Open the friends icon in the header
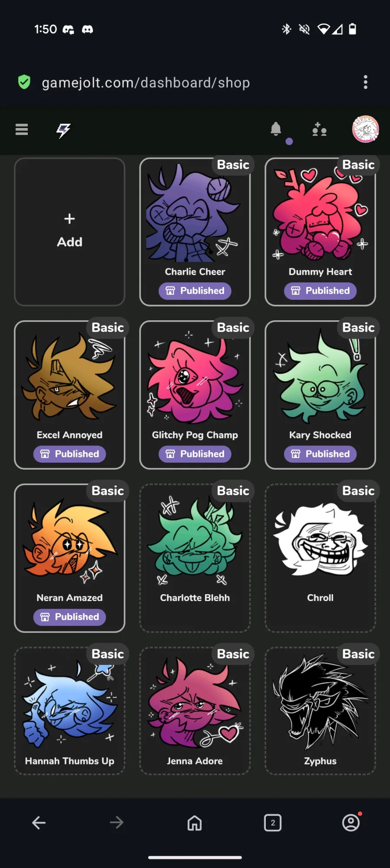 [x=319, y=129]
